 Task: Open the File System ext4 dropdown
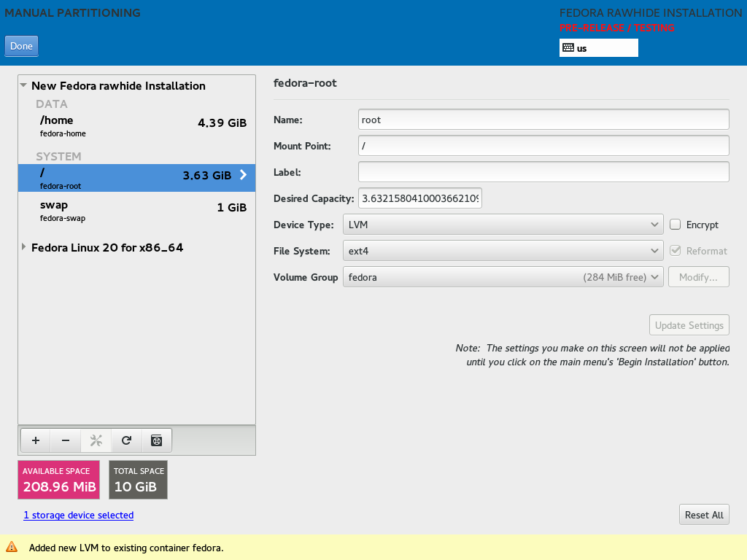tap(503, 251)
